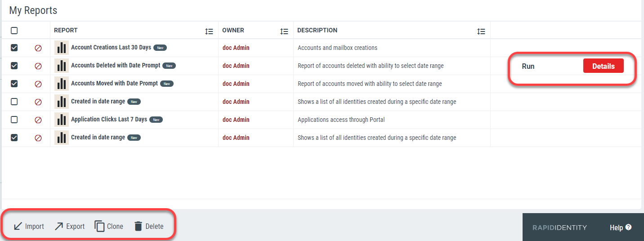
Task: Click doc Admin owner in Application Clicks row
Action: (236, 120)
